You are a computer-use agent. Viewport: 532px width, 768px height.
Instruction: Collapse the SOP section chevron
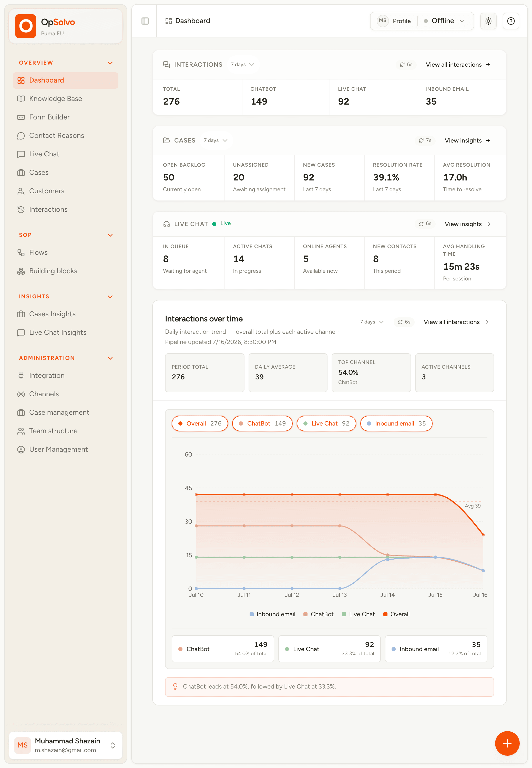click(x=110, y=235)
